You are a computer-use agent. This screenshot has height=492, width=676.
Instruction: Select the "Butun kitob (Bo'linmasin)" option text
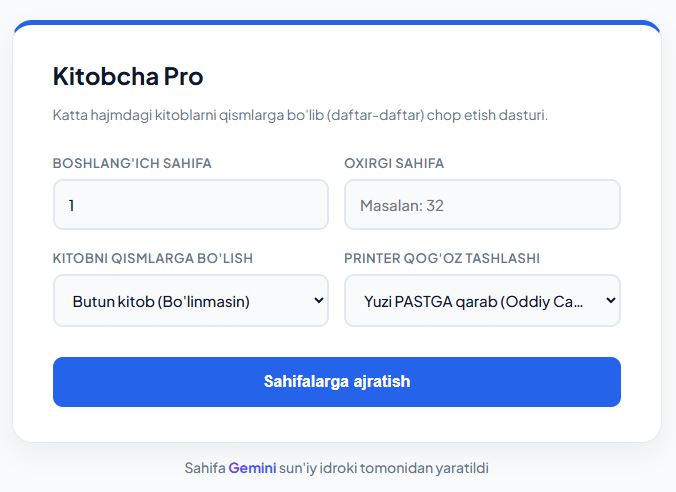[161, 300]
